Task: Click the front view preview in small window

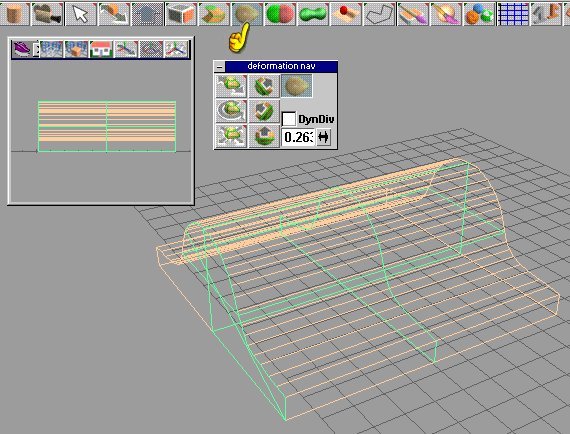Action: [101, 131]
